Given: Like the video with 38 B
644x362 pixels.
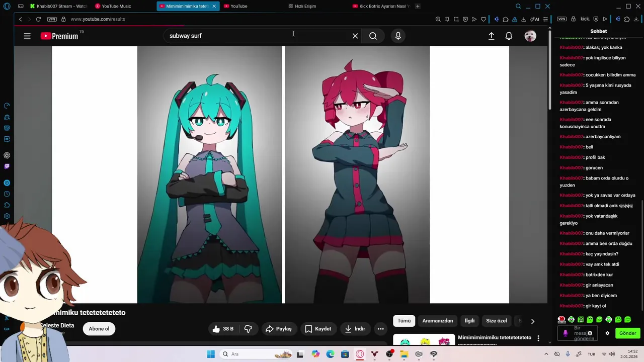Looking at the screenshot, I should 223,329.
